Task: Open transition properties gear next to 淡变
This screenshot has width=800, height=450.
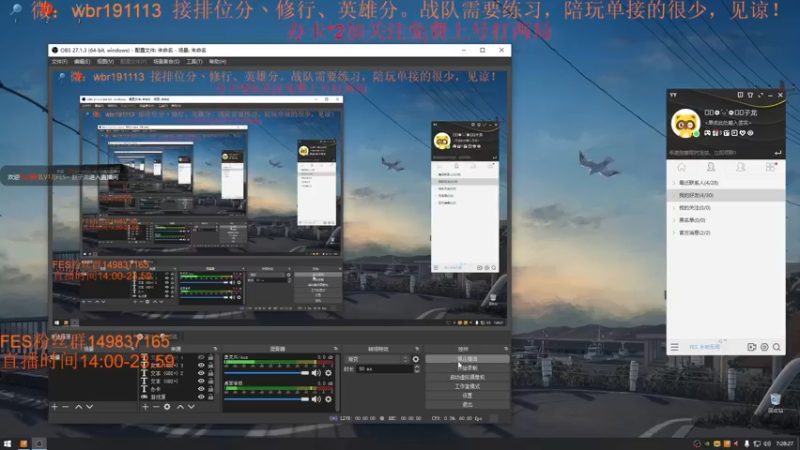Action: (x=416, y=359)
